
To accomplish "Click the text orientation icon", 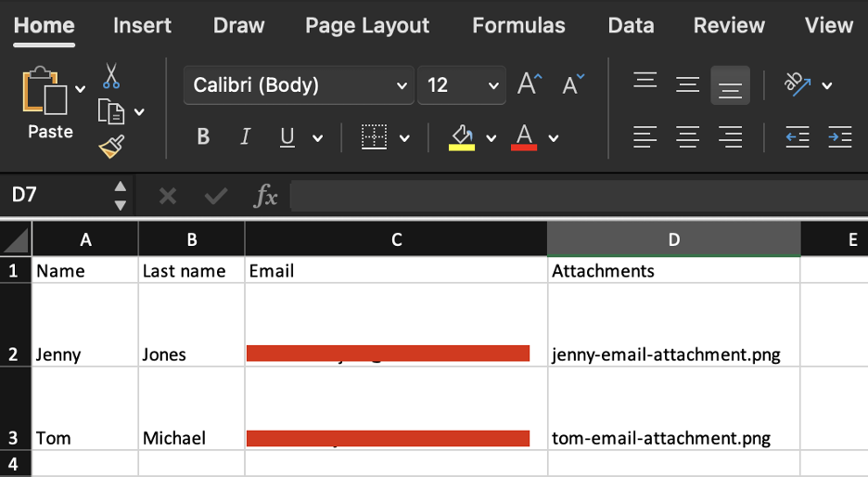I will (798, 84).
